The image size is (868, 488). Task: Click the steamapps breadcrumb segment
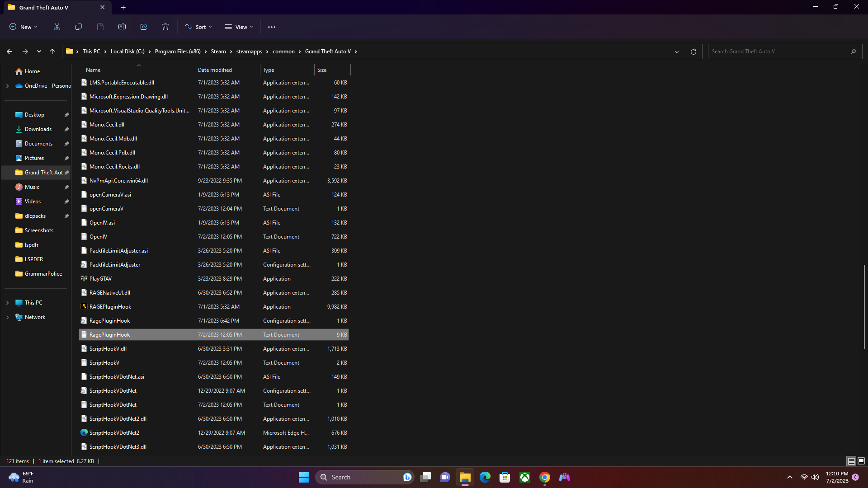pyautogui.click(x=249, y=52)
